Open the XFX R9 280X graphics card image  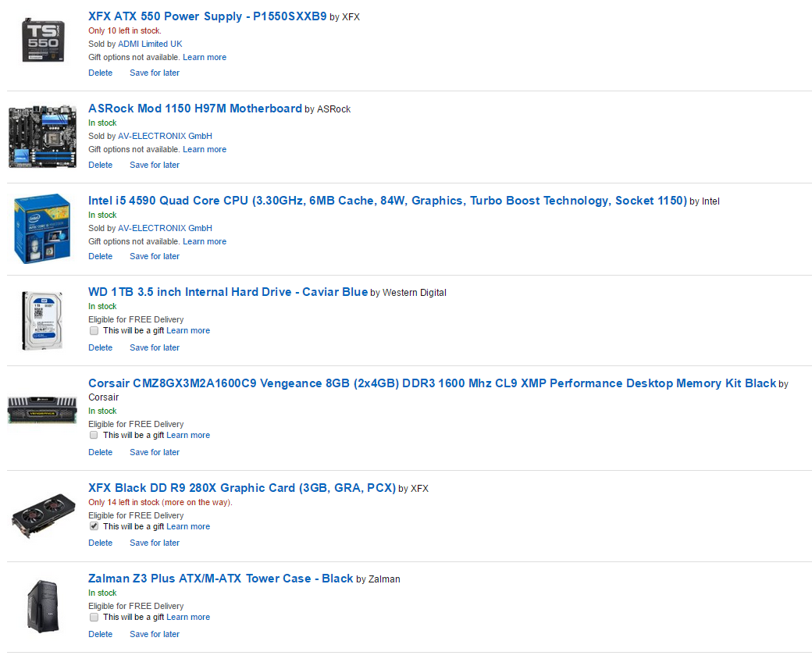[x=42, y=515]
